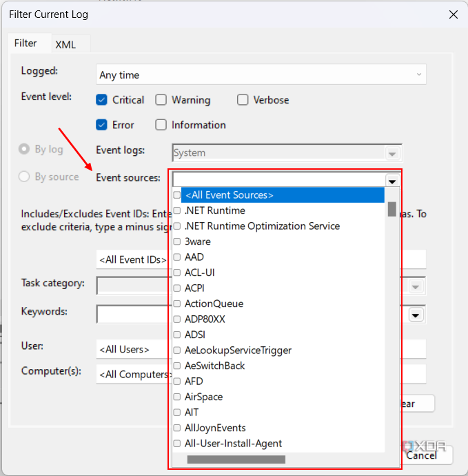Select the Filter tab

tap(26, 43)
